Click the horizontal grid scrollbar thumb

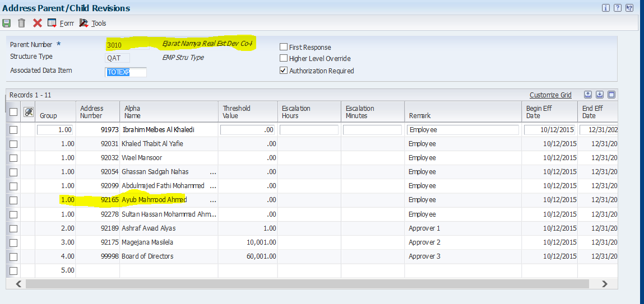tap(307, 283)
